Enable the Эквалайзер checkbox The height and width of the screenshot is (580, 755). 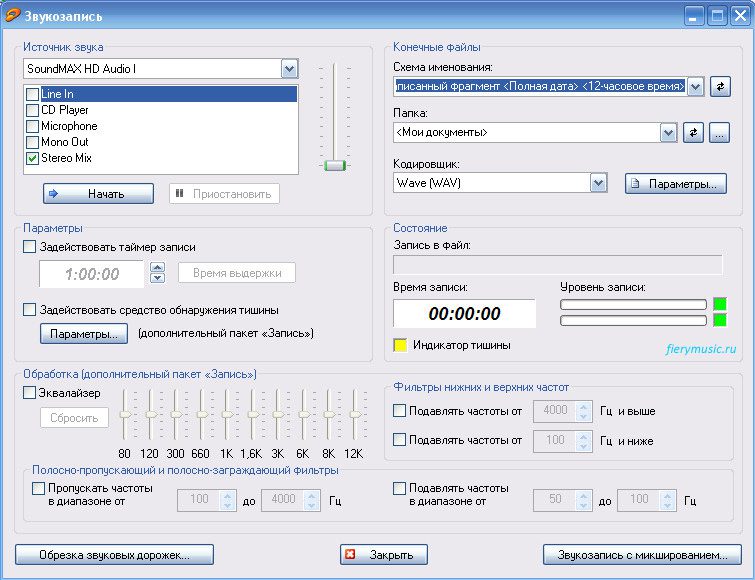coord(29,393)
